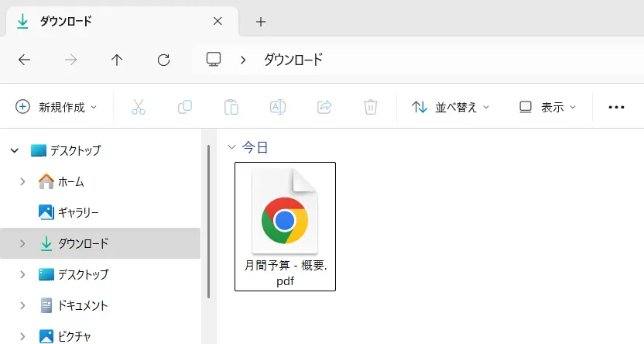Add a new tab with plus button

click(x=261, y=22)
